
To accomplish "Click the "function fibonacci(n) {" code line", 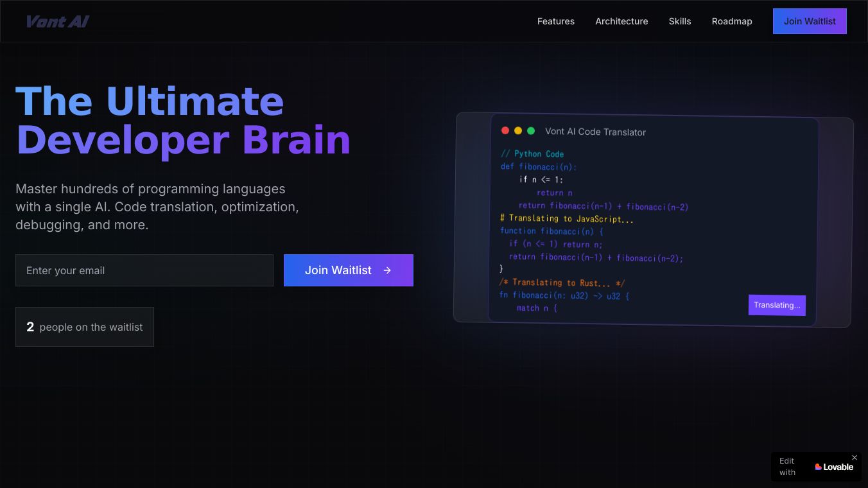I will click(x=551, y=231).
